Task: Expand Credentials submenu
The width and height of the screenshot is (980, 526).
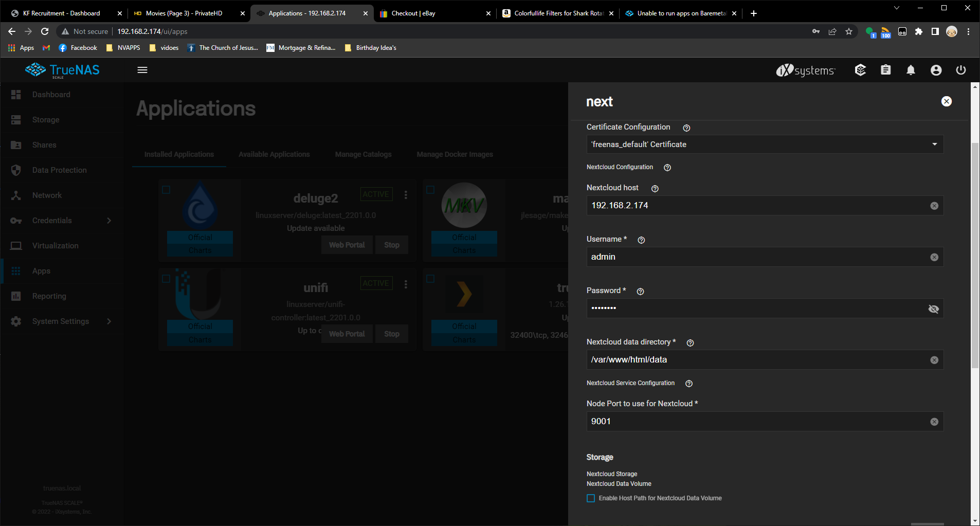Action: point(62,221)
